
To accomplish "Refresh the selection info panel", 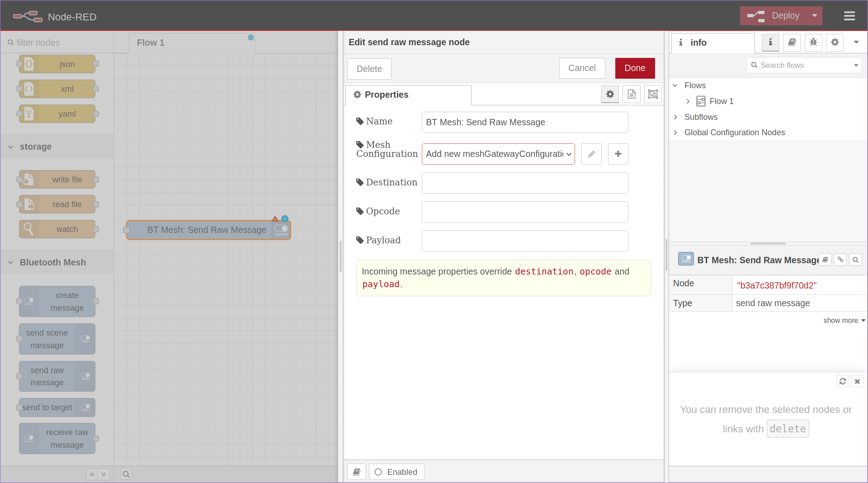I will (x=843, y=381).
